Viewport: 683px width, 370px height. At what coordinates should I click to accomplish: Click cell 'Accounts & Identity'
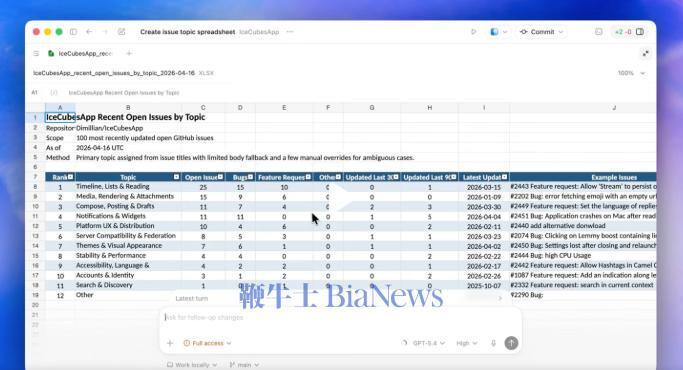[x=128, y=275]
